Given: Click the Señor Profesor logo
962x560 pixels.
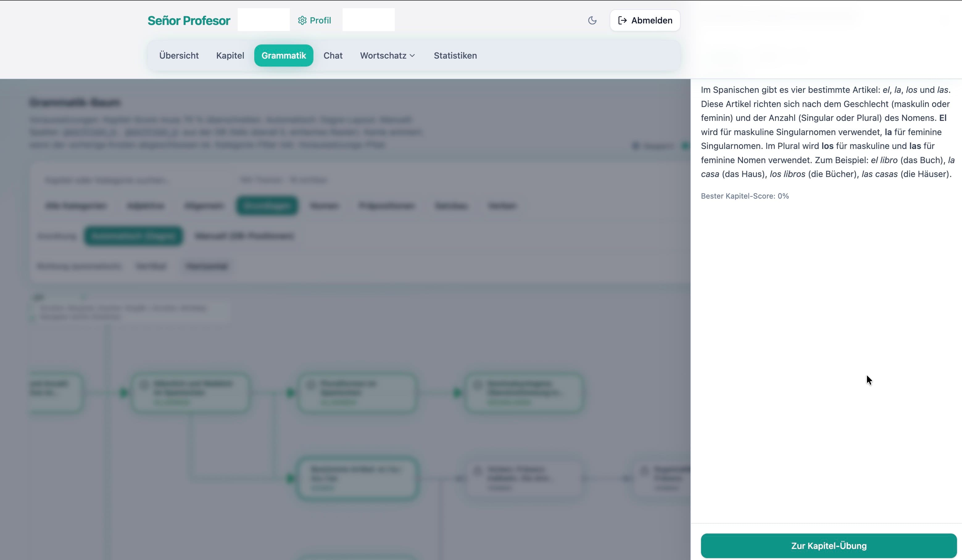Looking at the screenshot, I should (189, 20).
